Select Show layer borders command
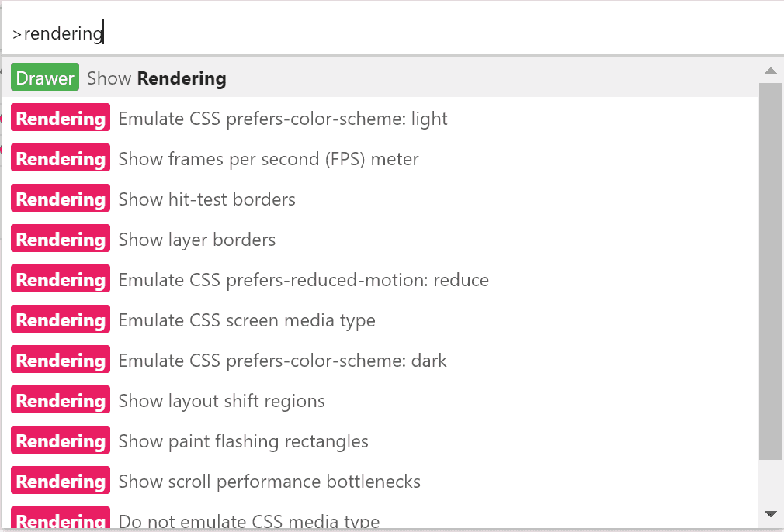784x532 pixels. [197, 240]
